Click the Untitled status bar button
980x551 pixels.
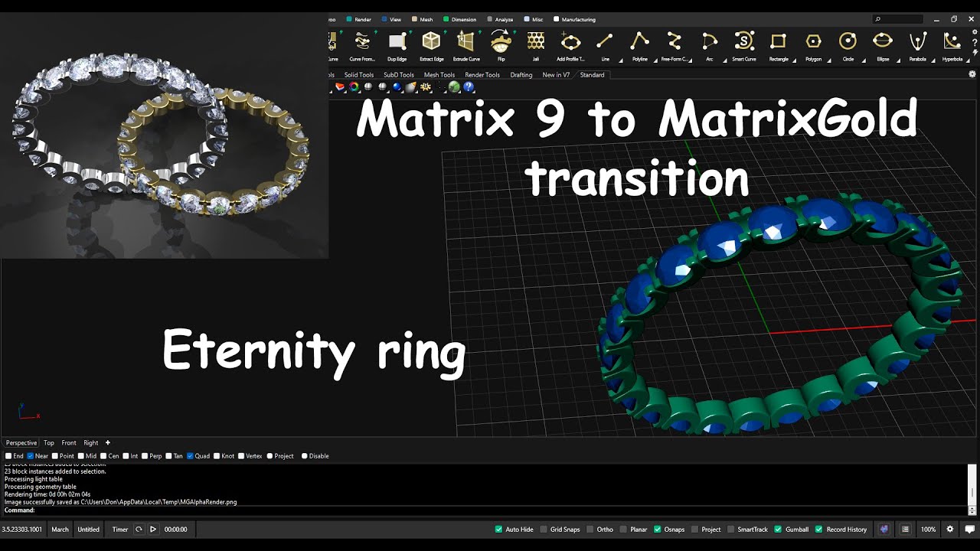point(89,529)
